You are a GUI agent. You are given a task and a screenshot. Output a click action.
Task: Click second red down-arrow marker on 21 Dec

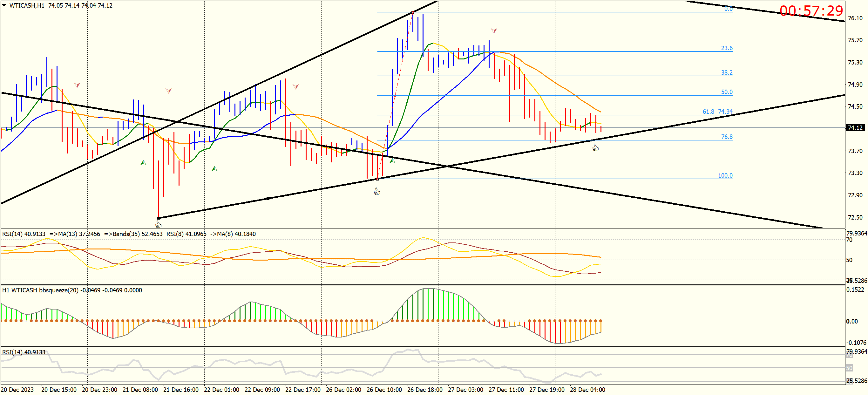click(x=168, y=91)
